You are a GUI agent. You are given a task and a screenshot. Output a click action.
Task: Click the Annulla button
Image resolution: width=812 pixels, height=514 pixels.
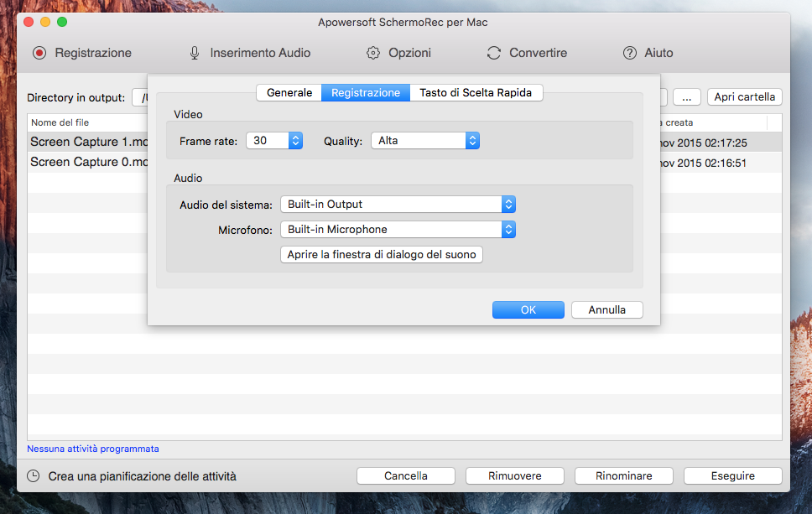(x=607, y=309)
